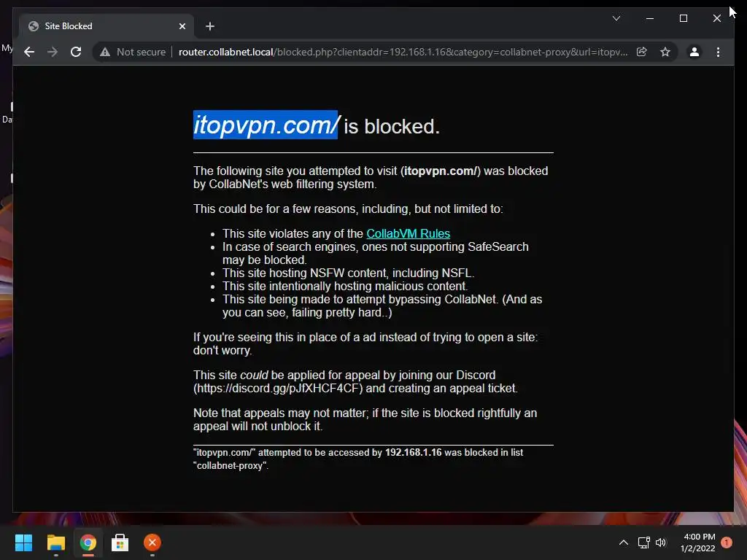Open Chrome's three-dot menu

point(718,52)
